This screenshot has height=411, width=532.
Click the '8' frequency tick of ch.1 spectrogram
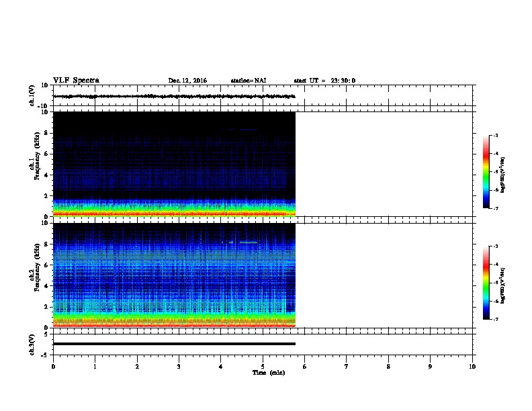click(x=46, y=133)
